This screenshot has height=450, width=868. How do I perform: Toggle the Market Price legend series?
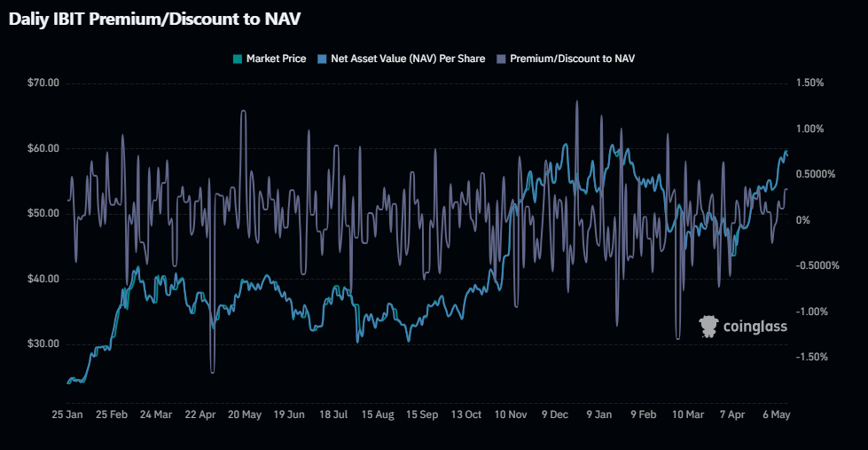[x=270, y=59]
